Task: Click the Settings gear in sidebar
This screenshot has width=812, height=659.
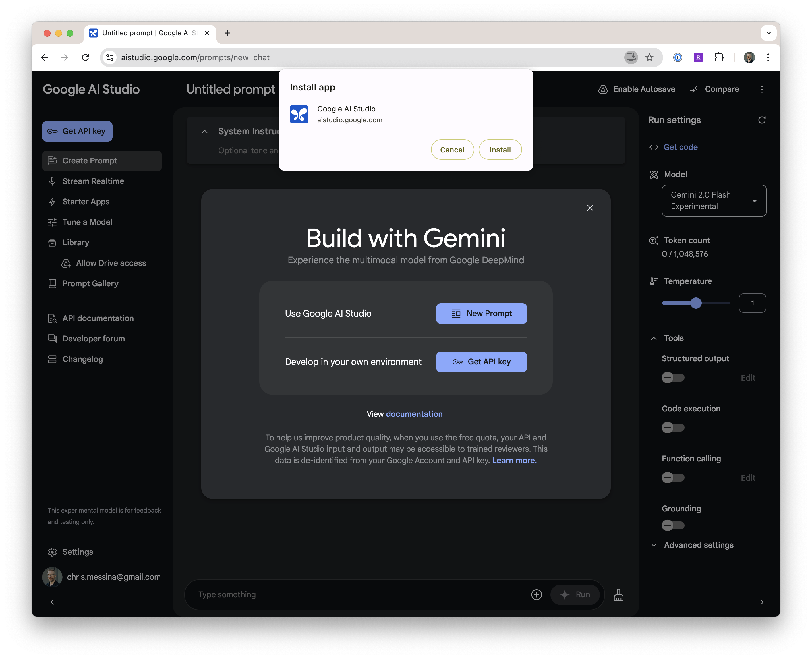Action: (x=52, y=552)
